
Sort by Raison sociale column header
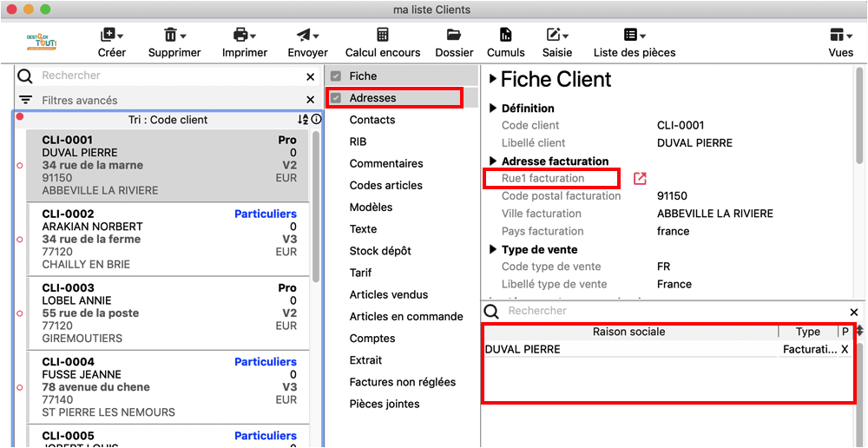[x=628, y=332]
